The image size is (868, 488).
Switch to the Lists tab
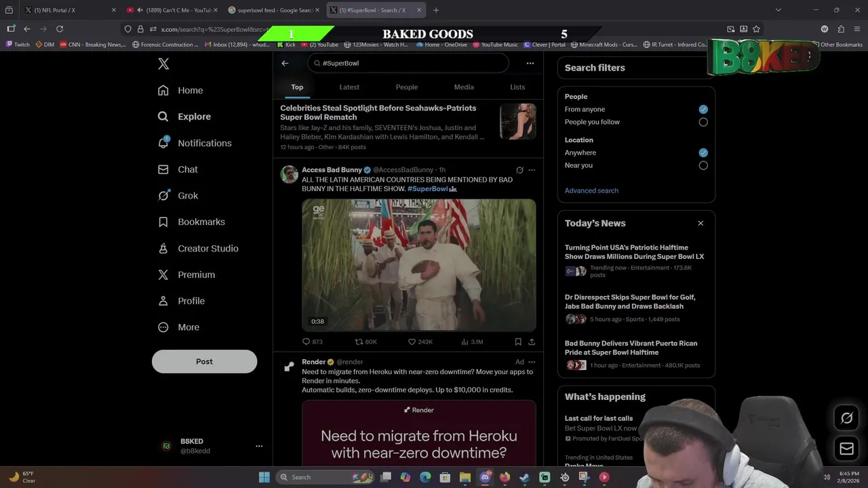(x=517, y=87)
